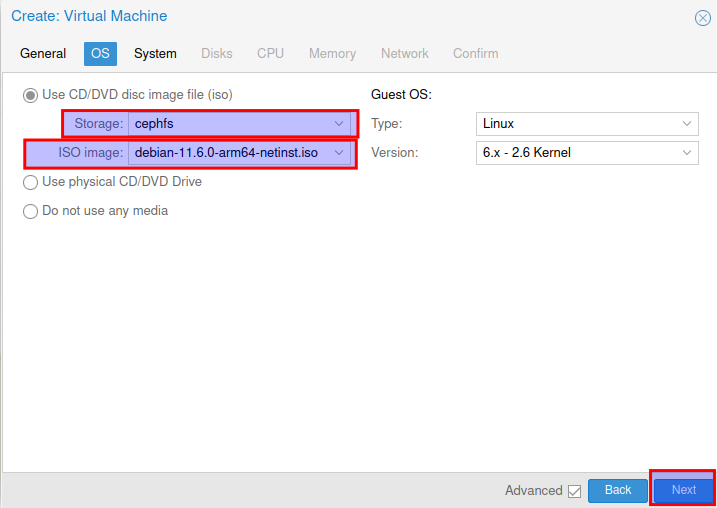Viewport: 717px width, 508px height.
Task: Expand the Storage dropdown arrow
Action: point(339,124)
